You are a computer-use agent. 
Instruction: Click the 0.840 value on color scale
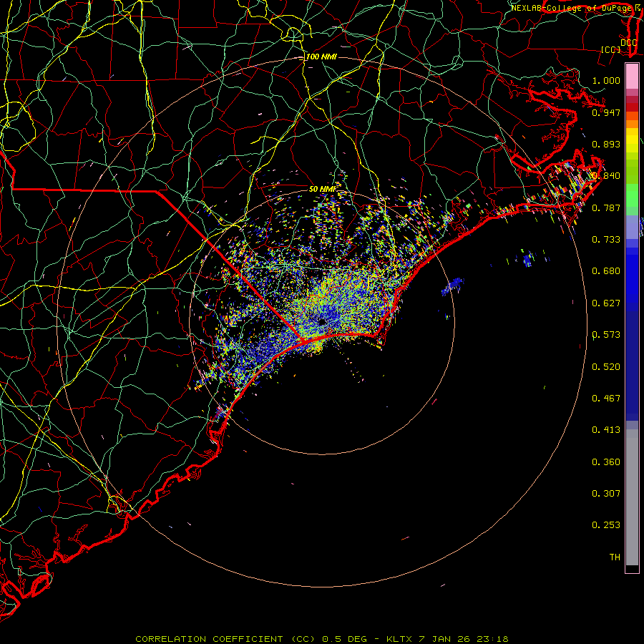[606, 176]
